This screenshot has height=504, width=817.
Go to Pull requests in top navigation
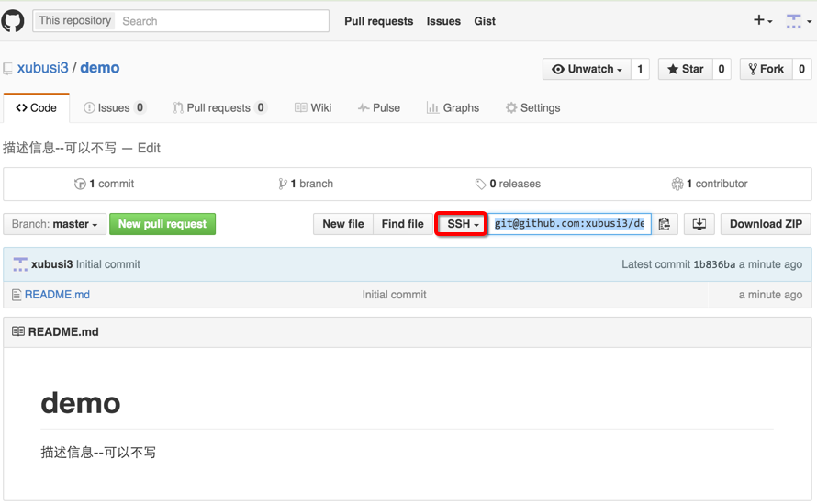click(x=379, y=21)
